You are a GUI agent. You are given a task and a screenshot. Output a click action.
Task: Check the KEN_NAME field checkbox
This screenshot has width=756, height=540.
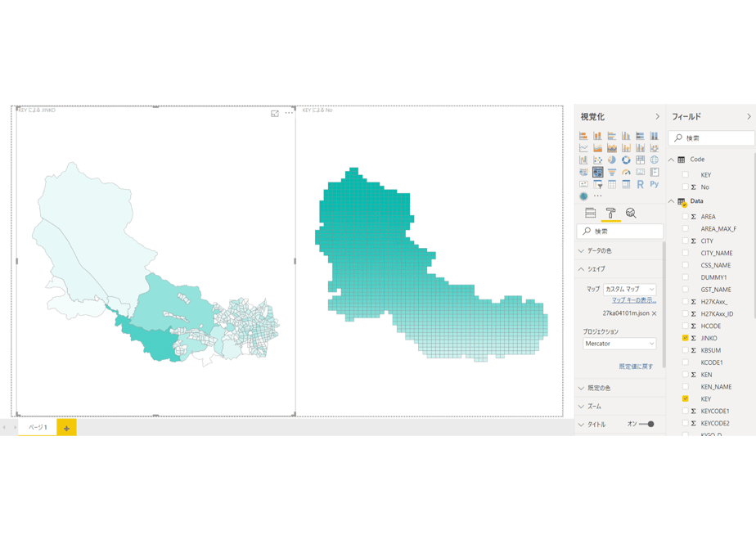pyautogui.click(x=685, y=387)
